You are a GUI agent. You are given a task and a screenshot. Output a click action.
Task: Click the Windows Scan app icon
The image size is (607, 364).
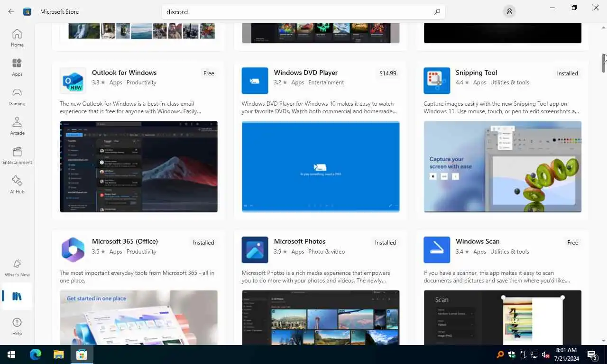pyautogui.click(x=437, y=250)
